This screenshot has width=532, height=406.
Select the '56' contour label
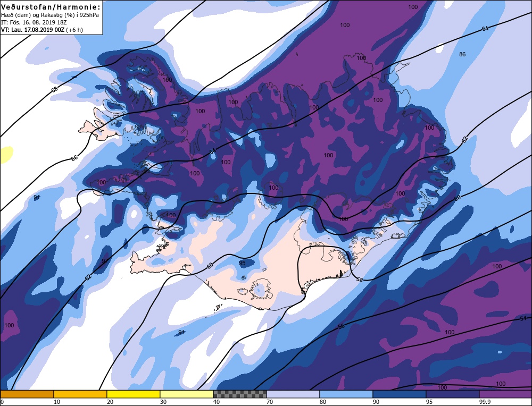pyautogui.click(x=342, y=326)
